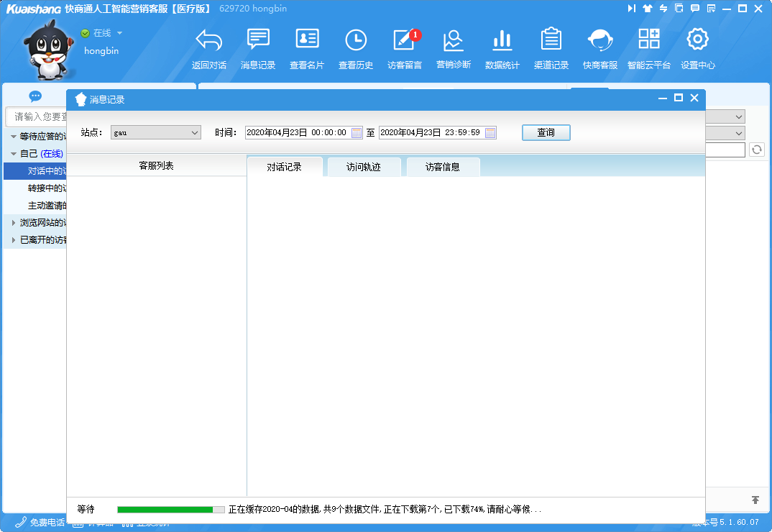This screenshot has height=532, width=772.
Task: Open 数据统计 statistics chart icon
Action: click(502, 40)
